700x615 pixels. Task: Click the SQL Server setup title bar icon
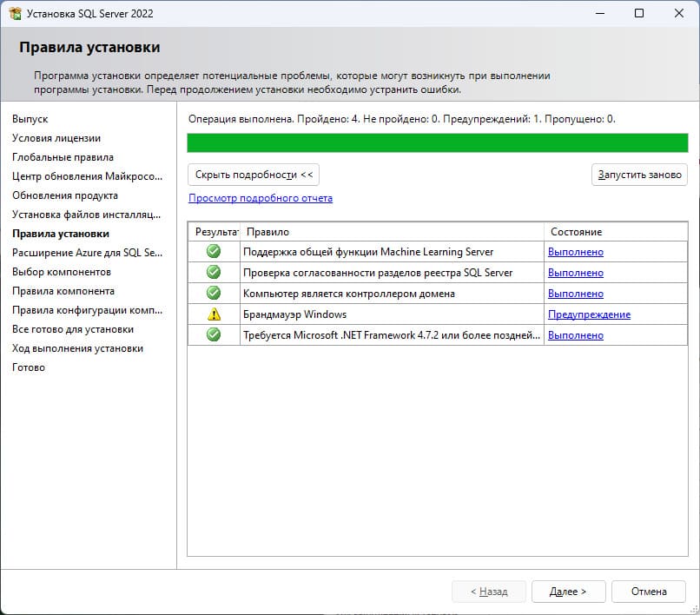15,13
